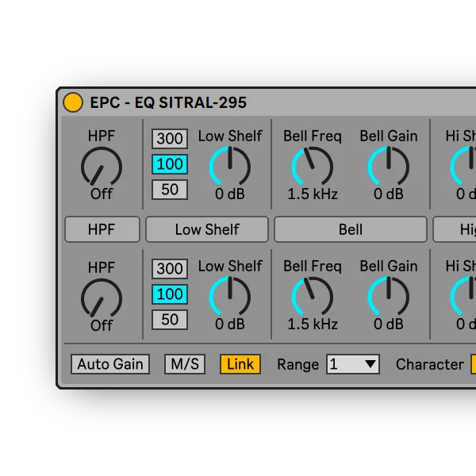Click bottom row Low Shelf 0 dB value
The image size is (476, 476).
(x=230, y=324)
